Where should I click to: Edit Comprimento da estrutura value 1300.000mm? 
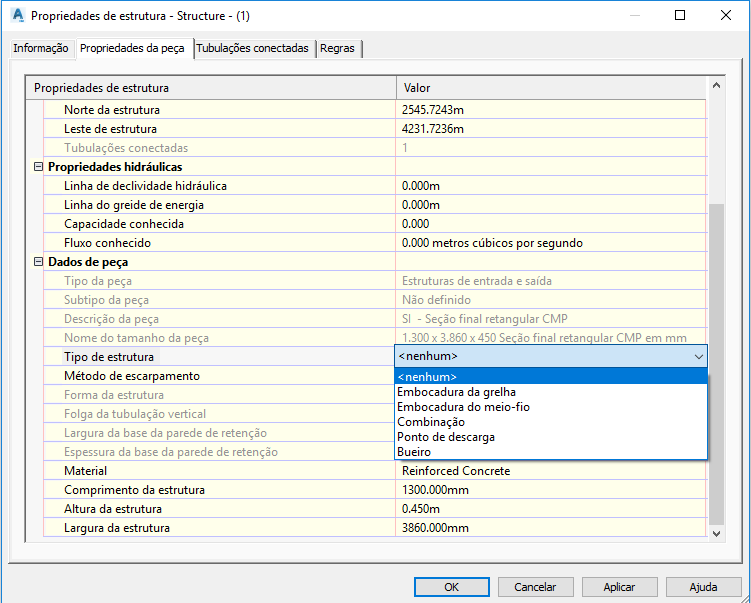551,490
